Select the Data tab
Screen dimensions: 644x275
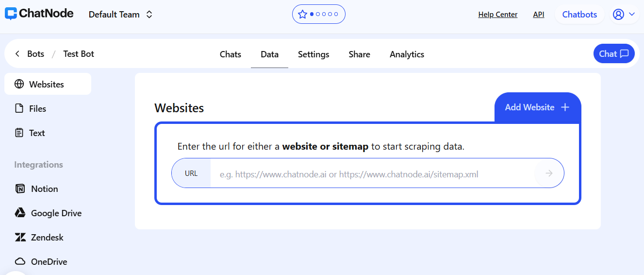point(269,54)
